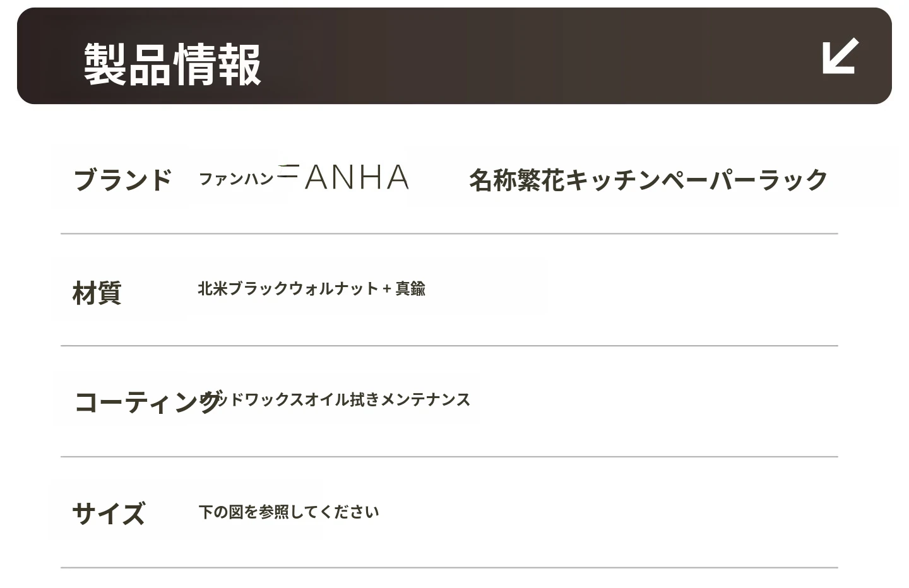
Task: Click the divider line below the 材質 row
Action: (x=449, y=346)
